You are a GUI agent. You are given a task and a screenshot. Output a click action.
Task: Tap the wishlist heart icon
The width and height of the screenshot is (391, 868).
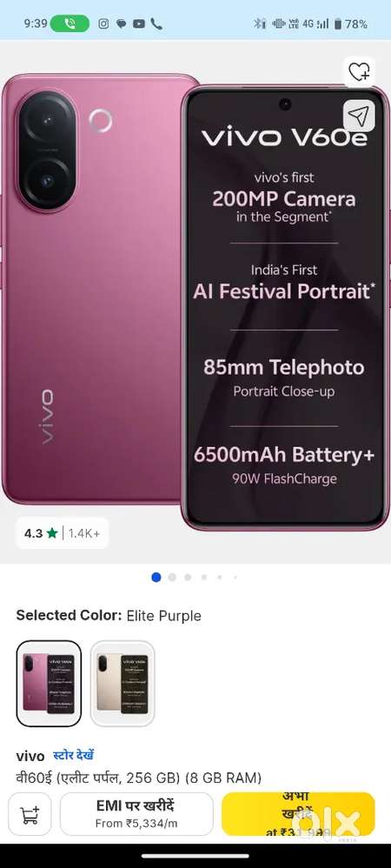[x=360, y=72]
